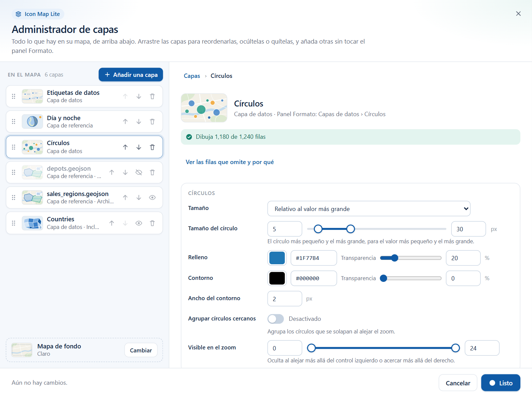Viewport: 532px width, 397px height.
Task: Delete the Círculos layer
Action: click(x=152, y=147)
